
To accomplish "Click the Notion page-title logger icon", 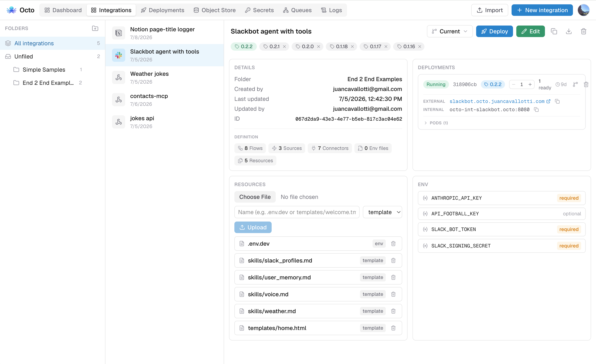I will [119, 33].
